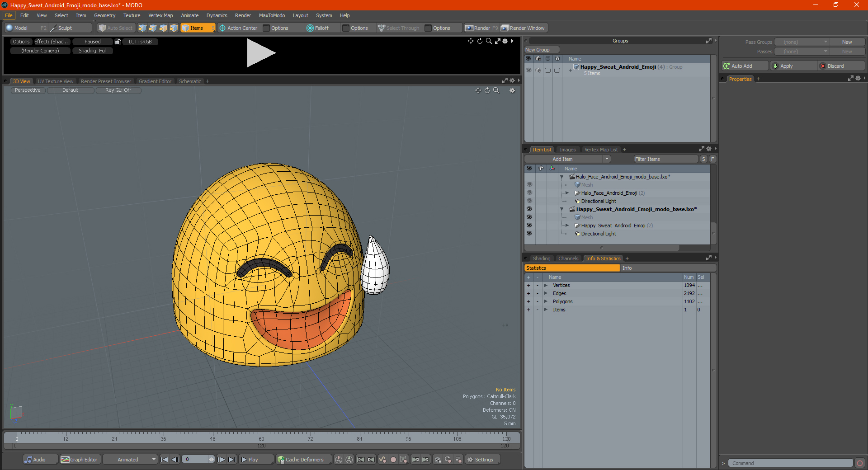
Task: Toggle Options checkbox next to Action Center
Action: 267,28
